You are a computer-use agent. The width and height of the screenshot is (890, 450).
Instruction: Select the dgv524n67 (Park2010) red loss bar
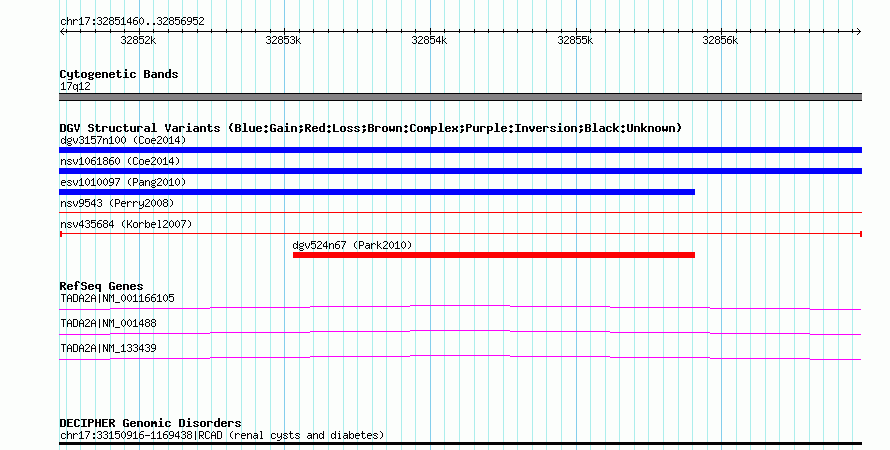(x=494, y=255)
